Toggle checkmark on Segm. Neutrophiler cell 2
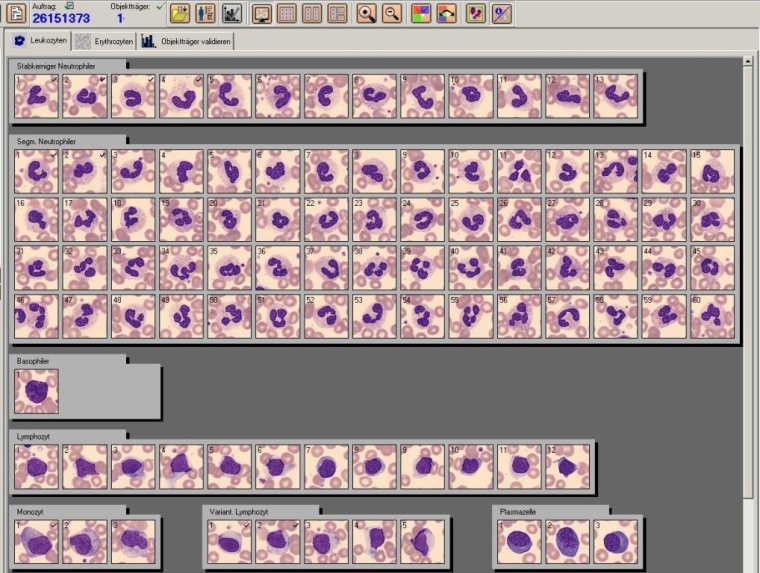This screenshot has height=573, width=760. (102, 155)
